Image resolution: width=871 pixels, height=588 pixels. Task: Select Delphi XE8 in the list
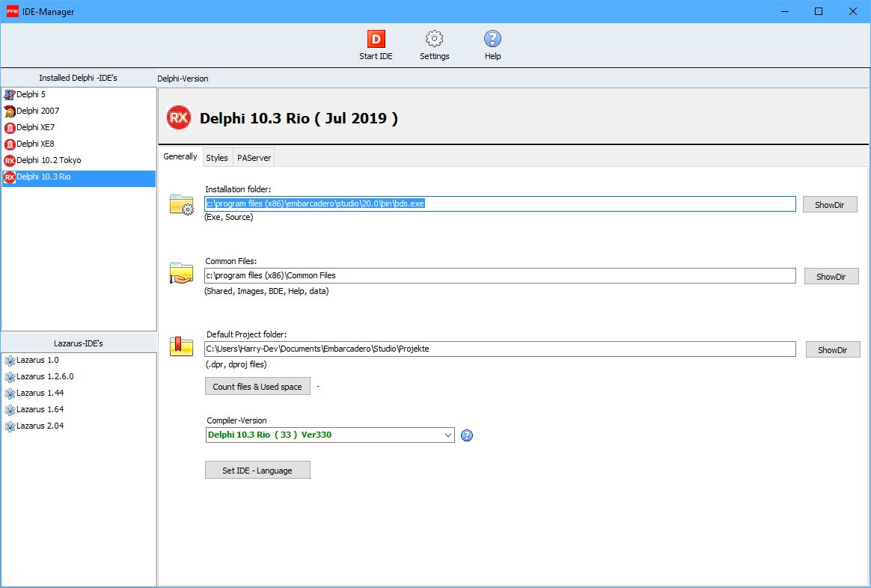[79, 144]
